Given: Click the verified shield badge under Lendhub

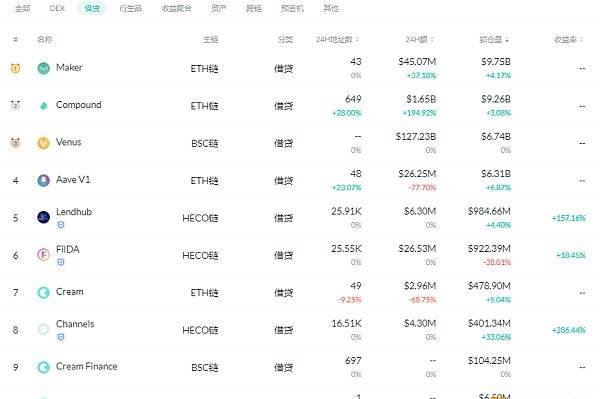Looking at the screenshot, I should tap(60, 225).
